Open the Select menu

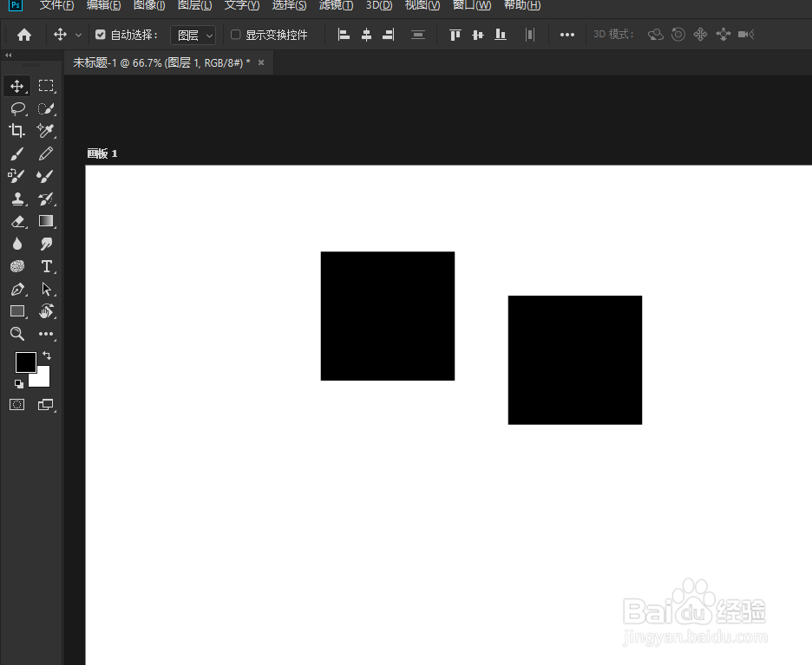289,6
